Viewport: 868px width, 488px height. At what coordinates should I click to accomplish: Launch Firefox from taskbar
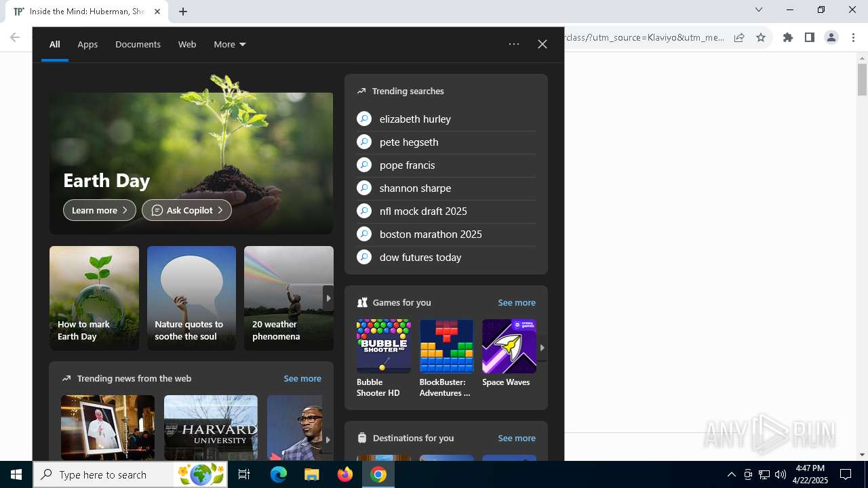pyautogui.click(x=345, y=474)
